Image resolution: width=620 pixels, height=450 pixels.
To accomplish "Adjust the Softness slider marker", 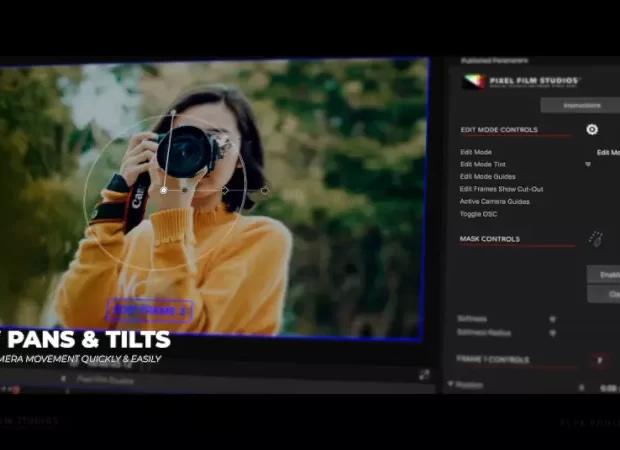I will pos(553,319).
